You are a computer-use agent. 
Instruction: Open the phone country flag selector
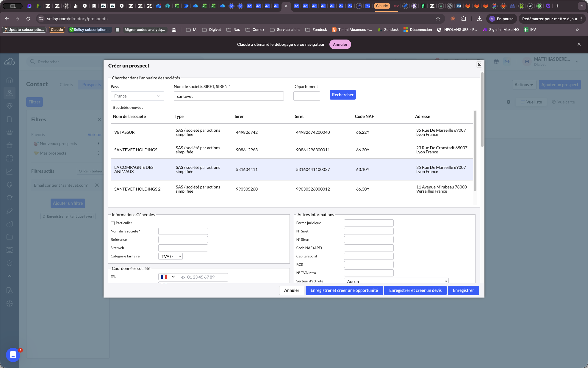[x=169, y=277]
